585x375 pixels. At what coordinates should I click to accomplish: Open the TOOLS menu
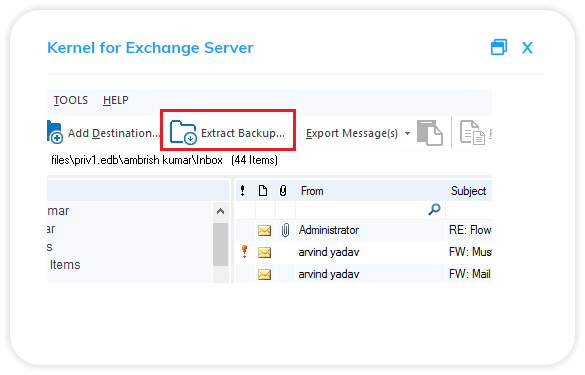(x=71, y=100)
